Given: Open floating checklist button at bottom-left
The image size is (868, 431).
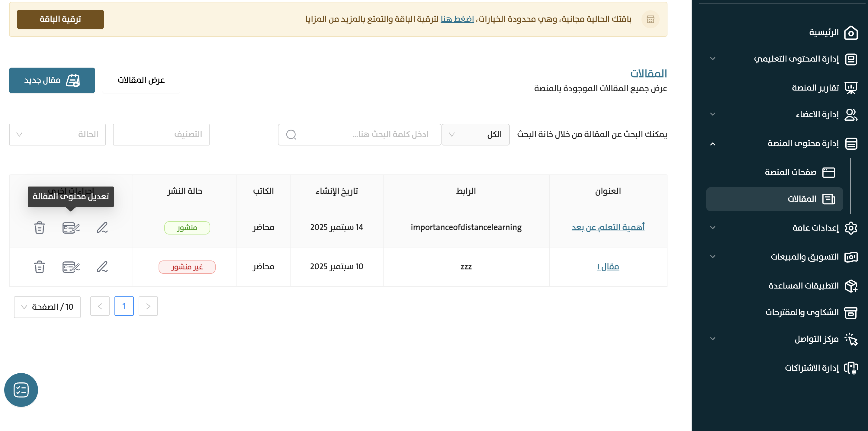Looking at the screenshot, I should [21, 390].
